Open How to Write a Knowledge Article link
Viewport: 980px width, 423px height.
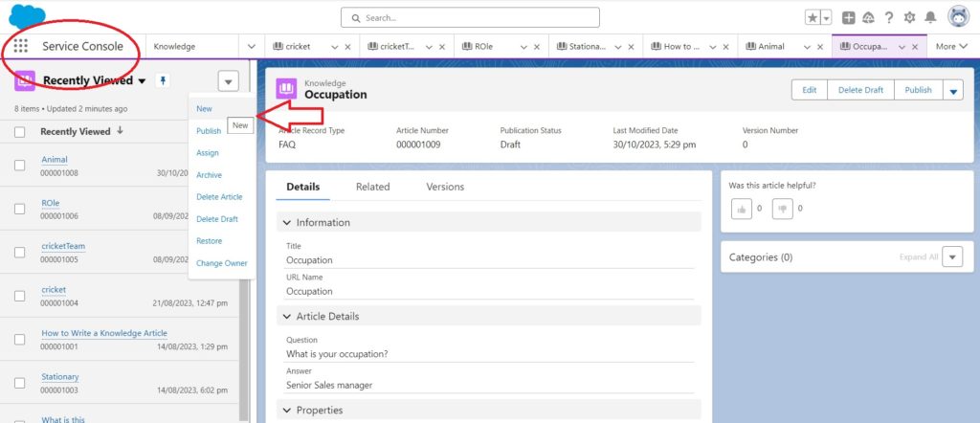click(104, 334)
